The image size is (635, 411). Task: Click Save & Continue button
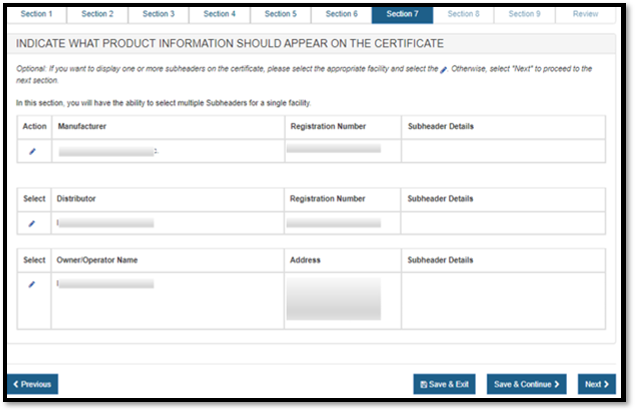tap(527, 384)
